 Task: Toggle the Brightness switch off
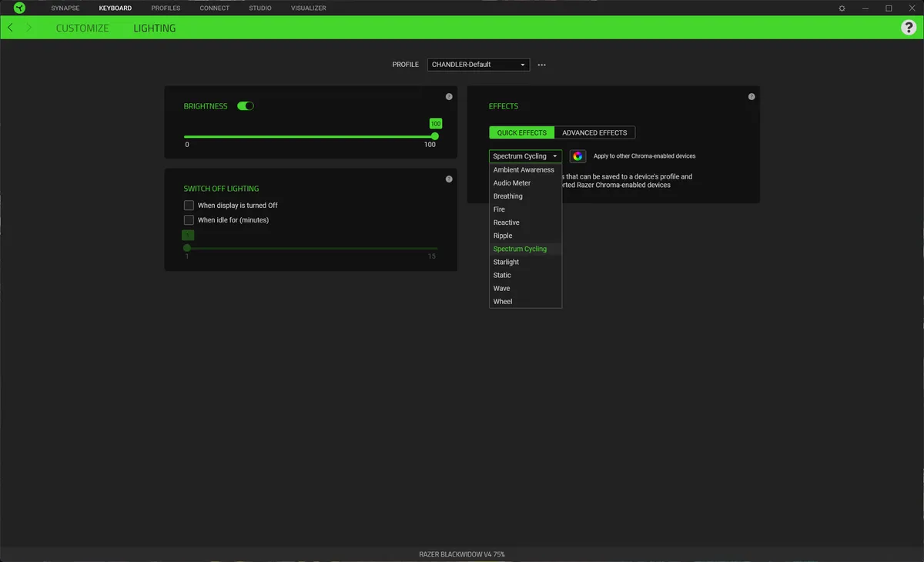click(245, 105)
